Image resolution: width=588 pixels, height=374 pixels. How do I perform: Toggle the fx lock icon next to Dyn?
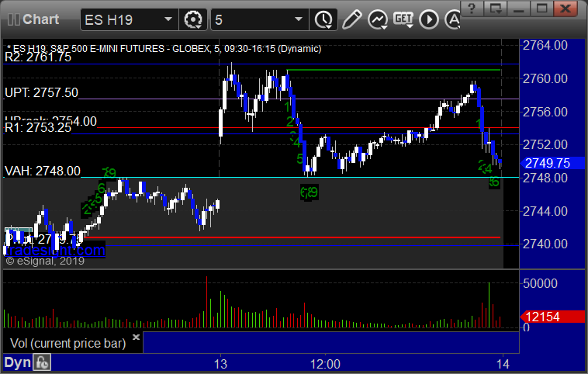point(42,362)
